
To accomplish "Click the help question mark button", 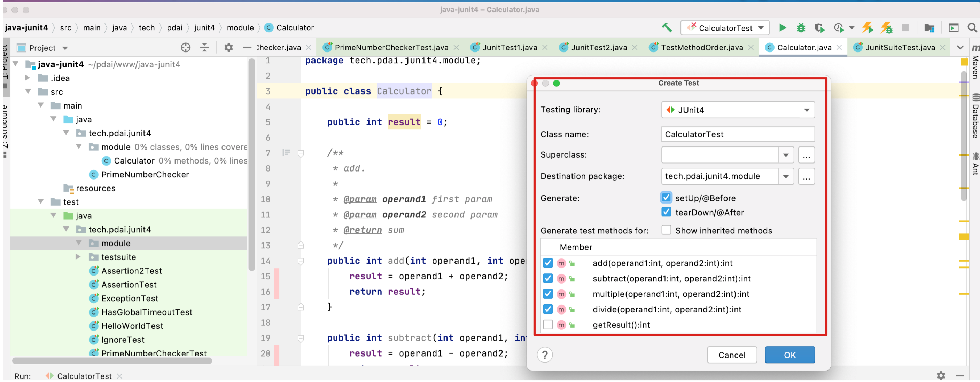I will [x=545, y=355].
